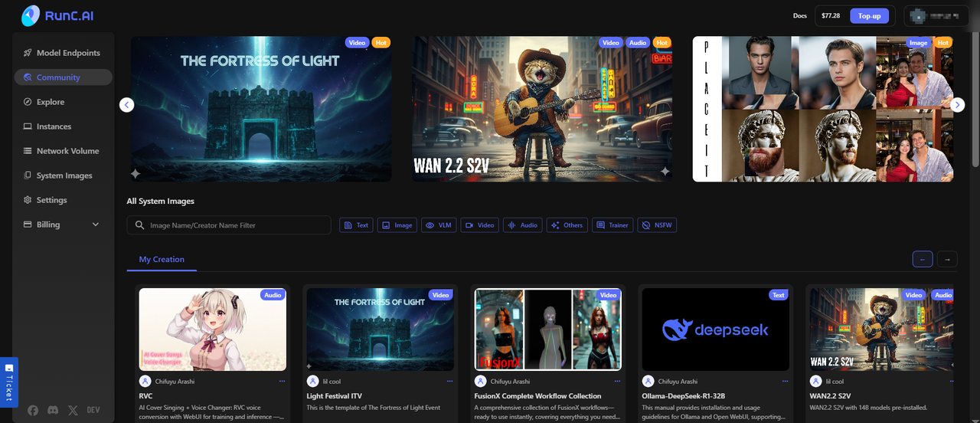Advance carousel with right arrow

pyautogui.click(x=957, y=105)
